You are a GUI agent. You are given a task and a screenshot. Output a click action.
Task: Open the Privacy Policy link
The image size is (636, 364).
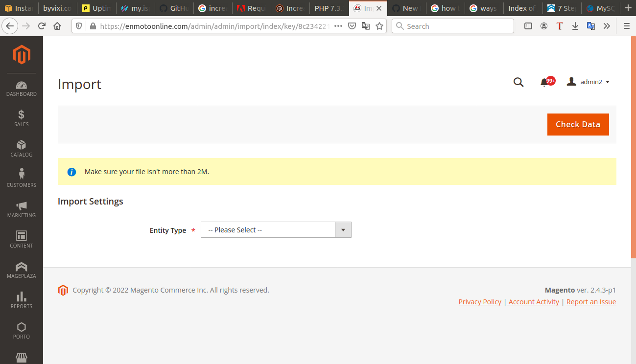pyautogui.click(x=480, y=301)
